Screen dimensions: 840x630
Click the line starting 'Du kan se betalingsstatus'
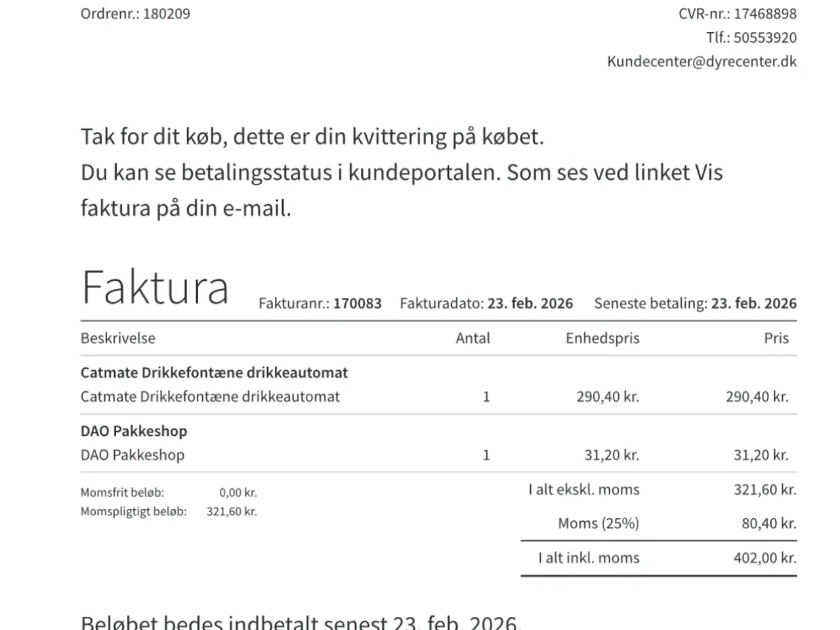coord(402,173)
